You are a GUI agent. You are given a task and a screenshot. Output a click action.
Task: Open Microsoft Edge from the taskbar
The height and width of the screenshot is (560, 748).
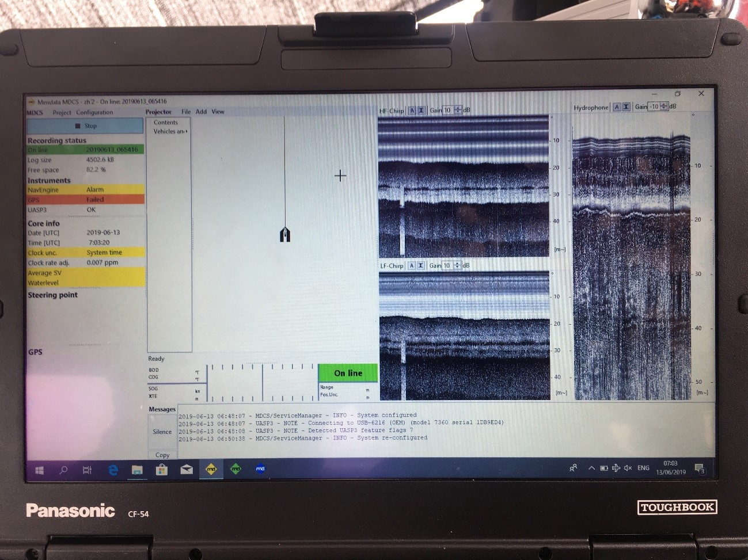113,470
